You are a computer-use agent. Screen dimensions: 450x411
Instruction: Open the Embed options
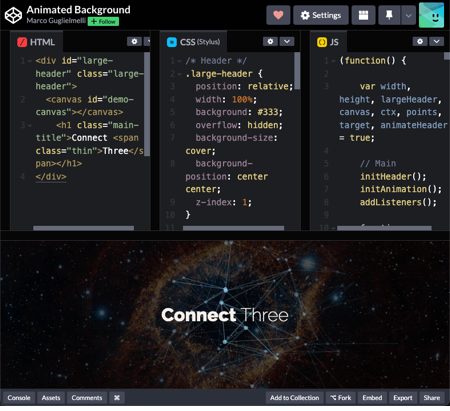(372, 398)
